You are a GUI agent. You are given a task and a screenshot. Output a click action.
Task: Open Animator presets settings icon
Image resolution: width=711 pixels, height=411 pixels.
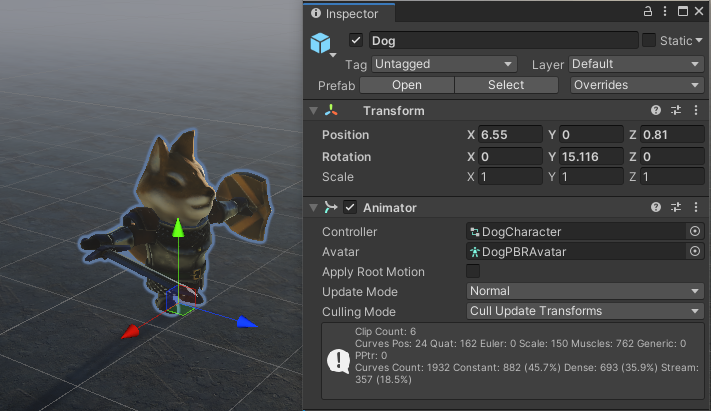click(x=676, y=207)
